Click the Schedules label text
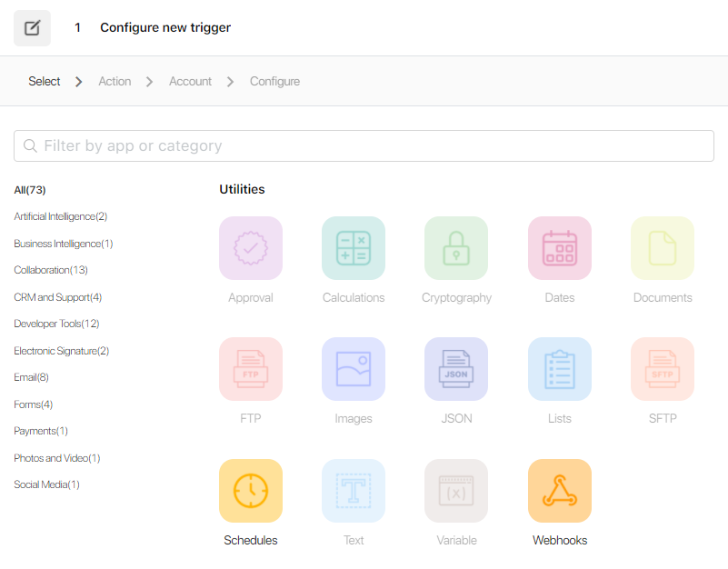This screenshot has height=569, width=728. click(x=251, y=540)
